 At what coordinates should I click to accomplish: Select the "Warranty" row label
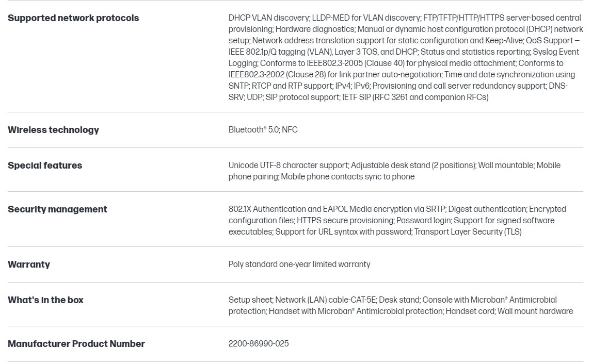point(29,264)
